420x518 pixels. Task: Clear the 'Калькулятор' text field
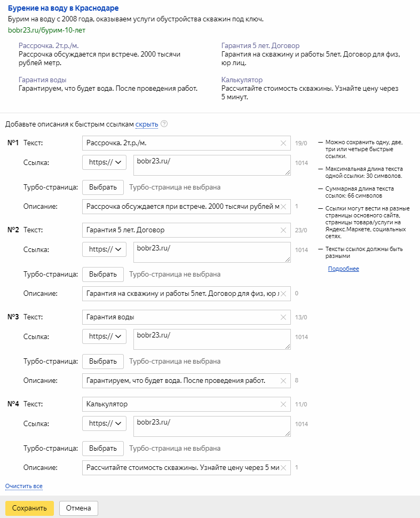tap(283, 404)
